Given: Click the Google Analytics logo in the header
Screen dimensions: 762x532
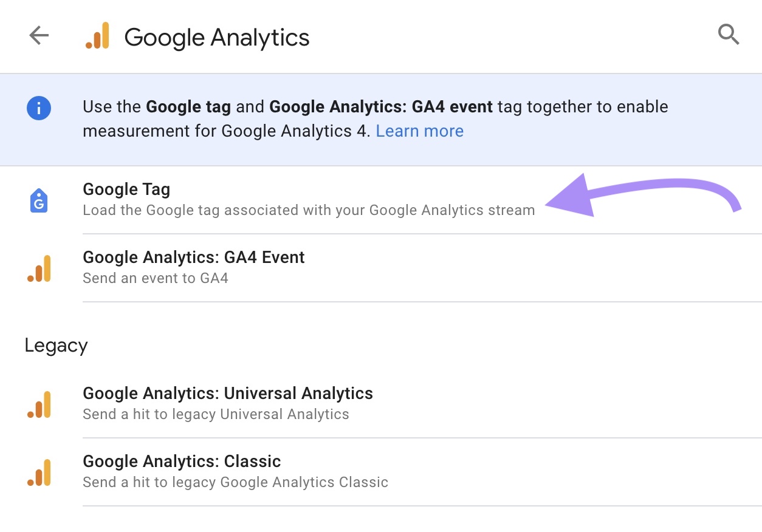Looking at the screenshot, I should pos(98,35).
